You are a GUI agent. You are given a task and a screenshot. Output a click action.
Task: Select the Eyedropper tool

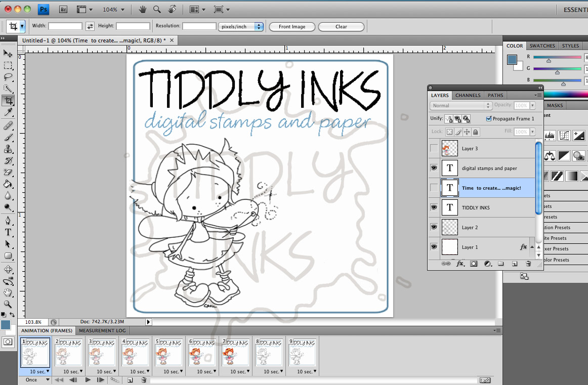tap(8, 112)
